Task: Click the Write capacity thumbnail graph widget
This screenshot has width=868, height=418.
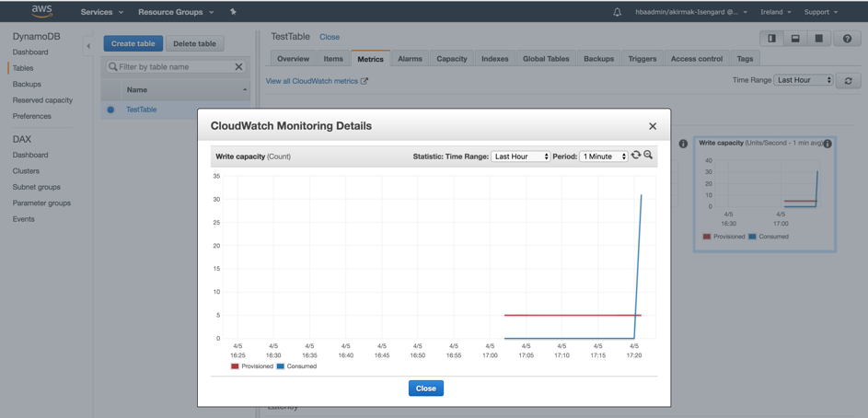Action: click(x=765, y=194)
